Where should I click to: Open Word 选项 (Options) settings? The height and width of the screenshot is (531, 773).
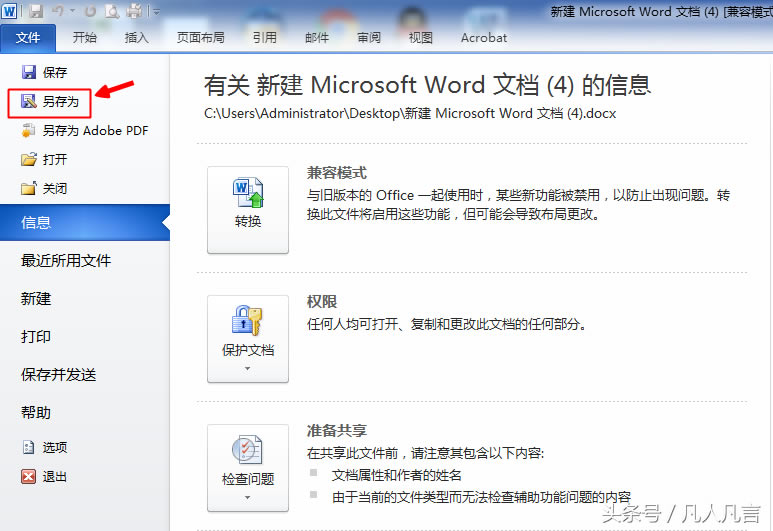click(54, 448)
